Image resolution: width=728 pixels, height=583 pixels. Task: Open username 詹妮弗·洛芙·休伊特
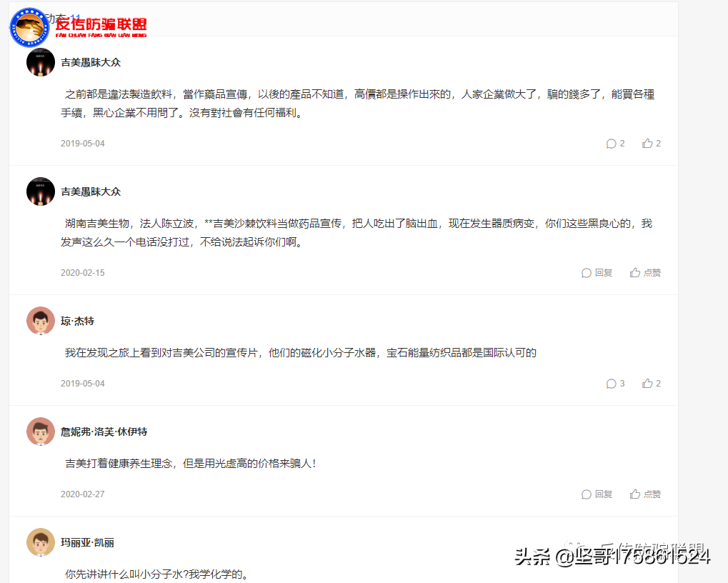click(x=104, y=432)
